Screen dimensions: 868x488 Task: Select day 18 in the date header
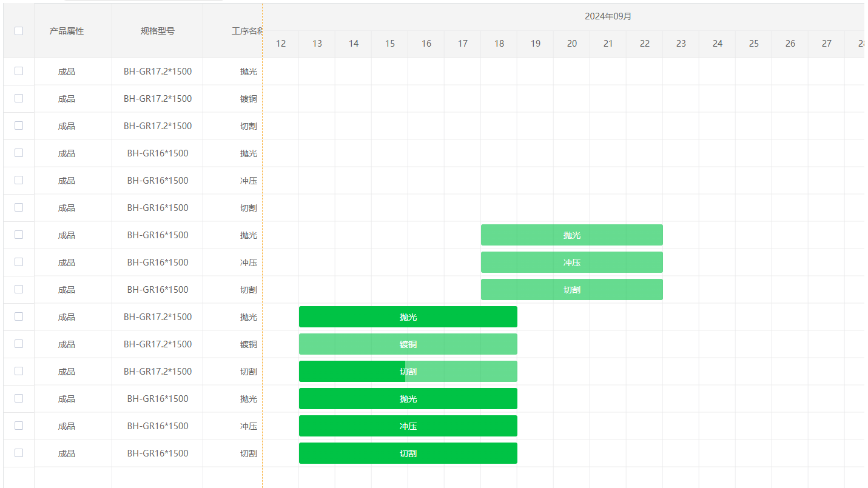[x=499, y=44]
